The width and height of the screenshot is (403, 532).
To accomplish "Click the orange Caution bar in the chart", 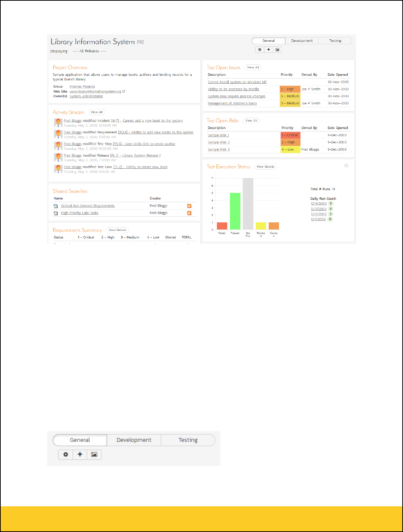I will click(x=274, y=226).
